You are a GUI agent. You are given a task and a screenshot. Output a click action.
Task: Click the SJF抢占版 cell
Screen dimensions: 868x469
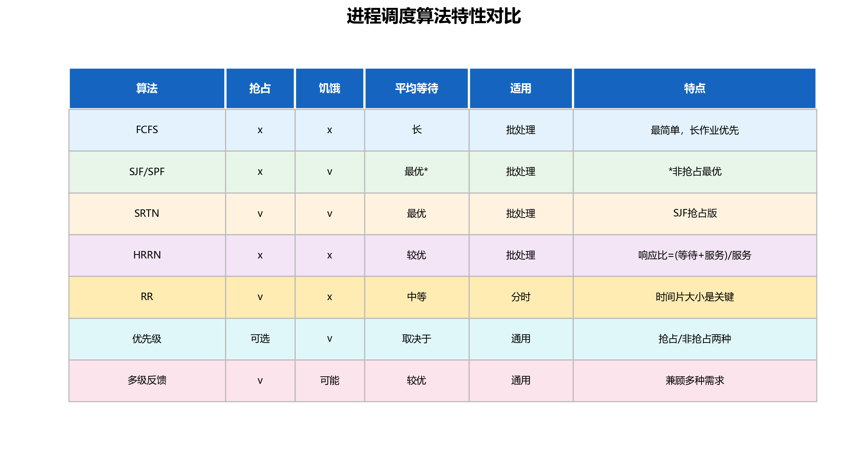pyautogui.click(x=695, y=214)
